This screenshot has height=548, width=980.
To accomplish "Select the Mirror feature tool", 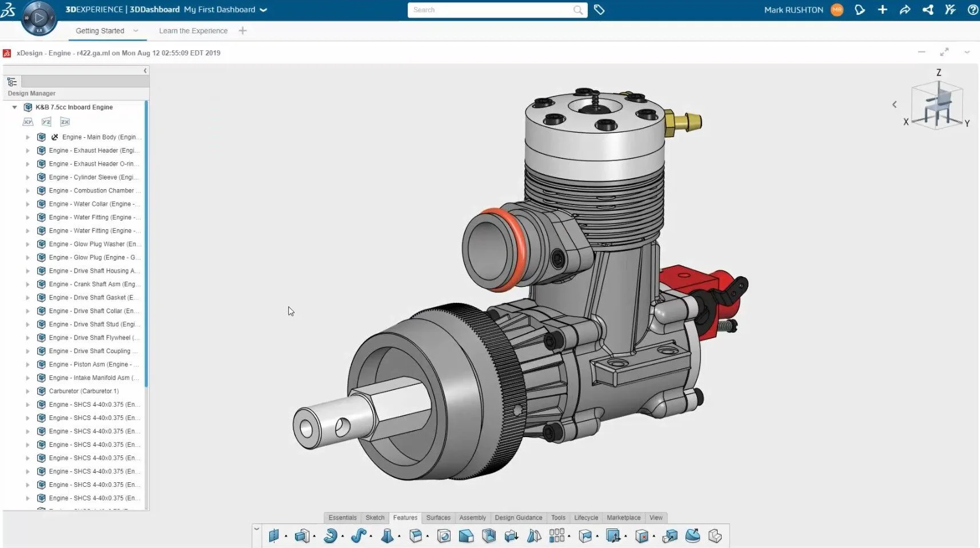I will click(x=534, y=535).
